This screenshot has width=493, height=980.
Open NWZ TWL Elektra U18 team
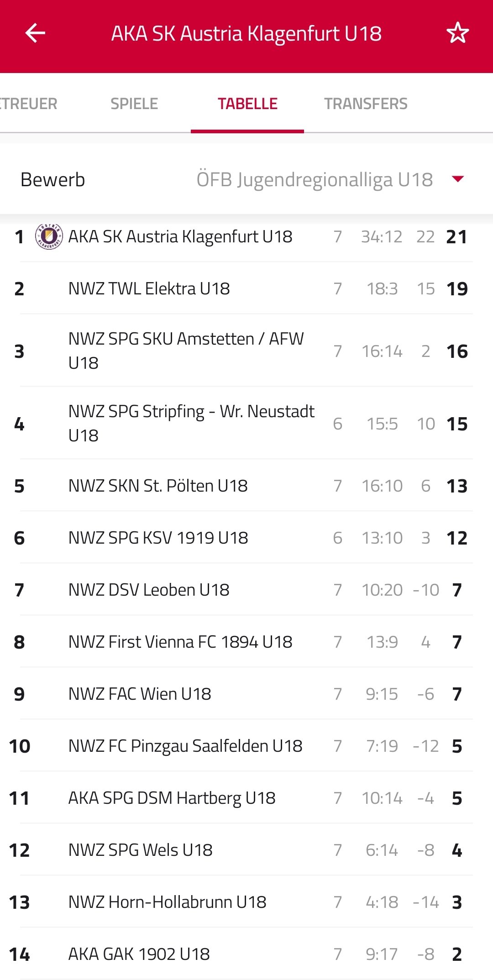tap(246, 288)
